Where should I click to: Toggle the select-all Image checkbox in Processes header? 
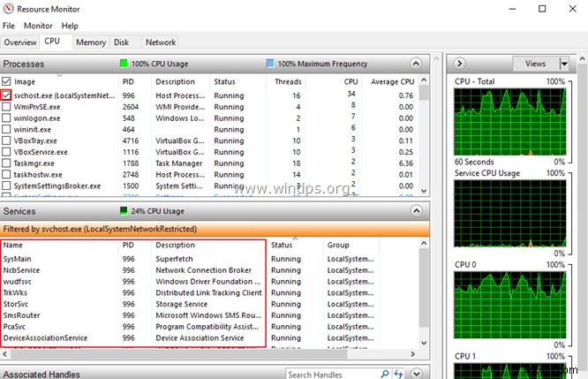(x=6, y=81)
